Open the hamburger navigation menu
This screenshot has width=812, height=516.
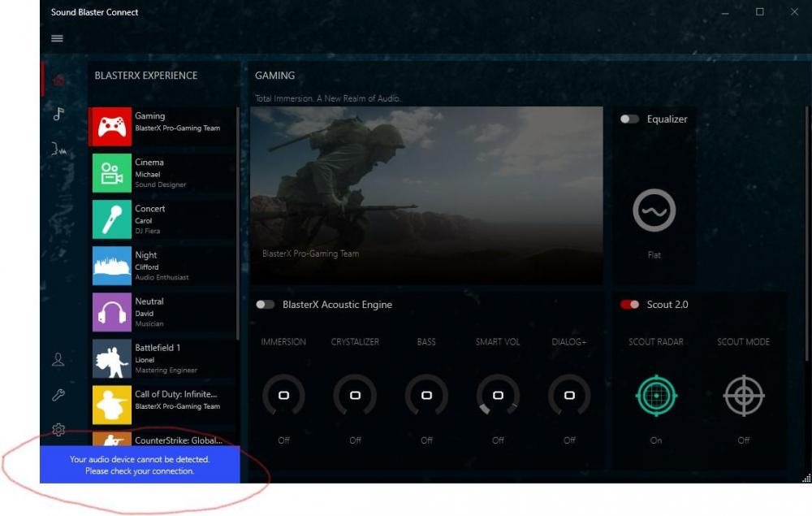pos(57,38)
